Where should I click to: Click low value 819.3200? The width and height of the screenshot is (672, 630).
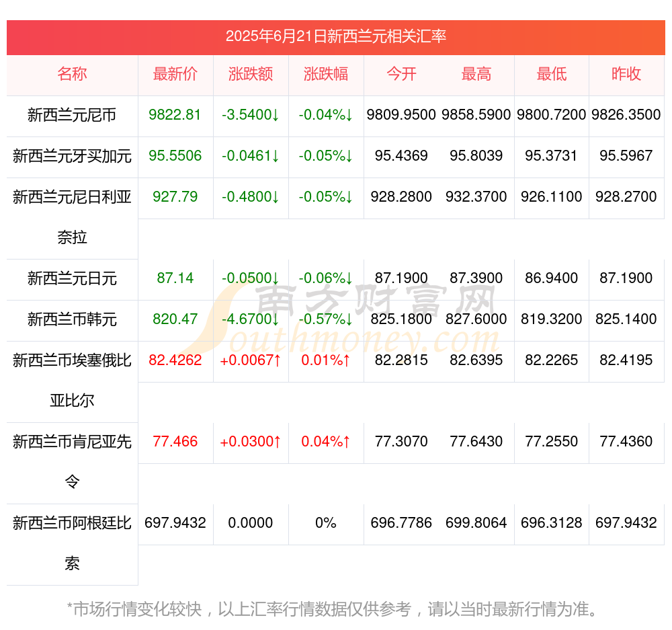pyautogui.click(x=552, y=319)
